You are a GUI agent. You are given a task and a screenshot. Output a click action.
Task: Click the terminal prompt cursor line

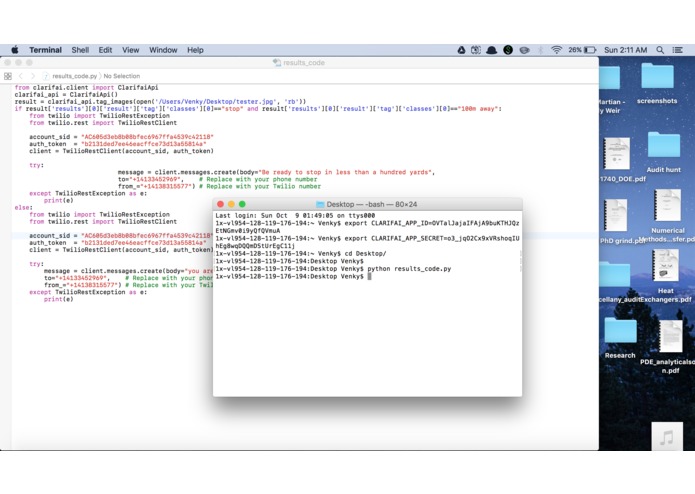point(293,276)
